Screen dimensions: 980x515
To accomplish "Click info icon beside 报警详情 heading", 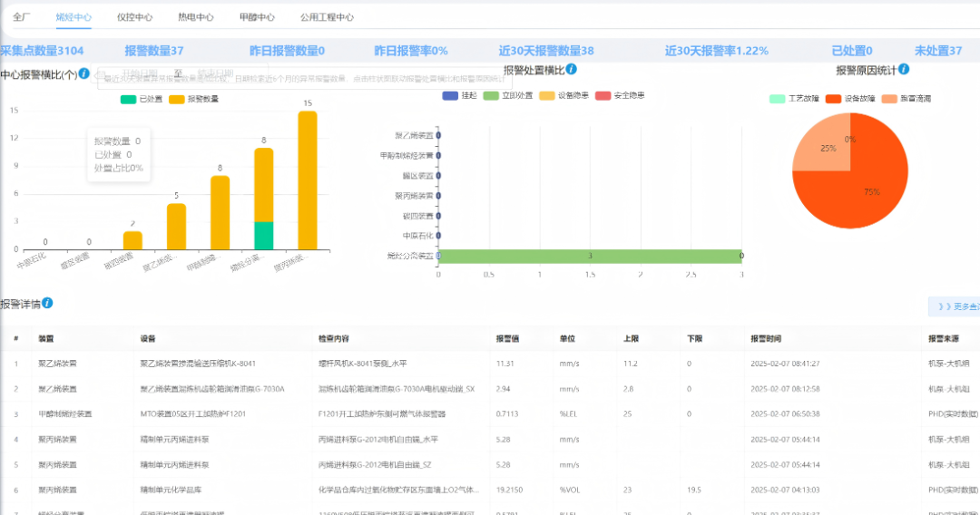I will tap(47, 303).
